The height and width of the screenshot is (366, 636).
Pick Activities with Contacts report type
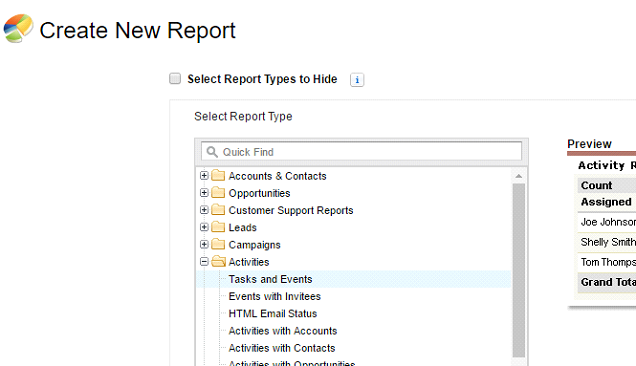[282, 348]
